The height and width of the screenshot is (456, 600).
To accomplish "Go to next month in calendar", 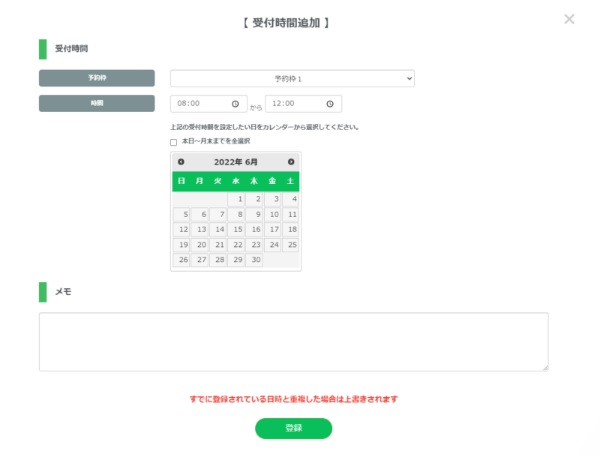I will point(291,162).
